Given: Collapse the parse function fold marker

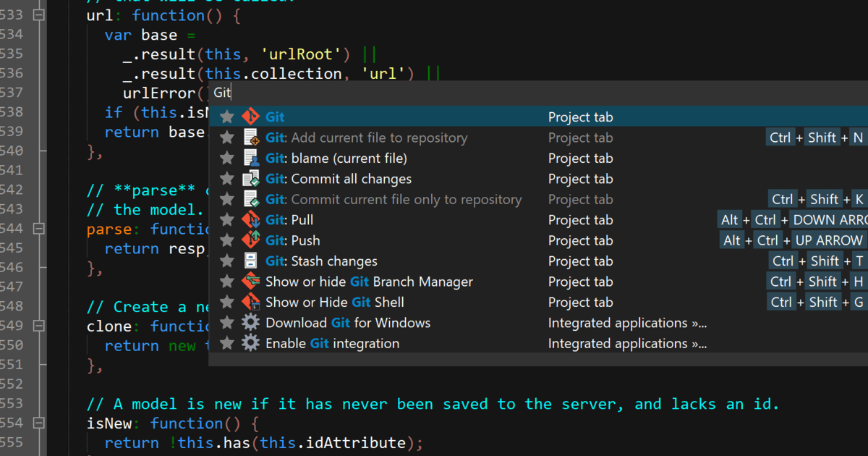Looking at the screenshot, I should [39, 229].
